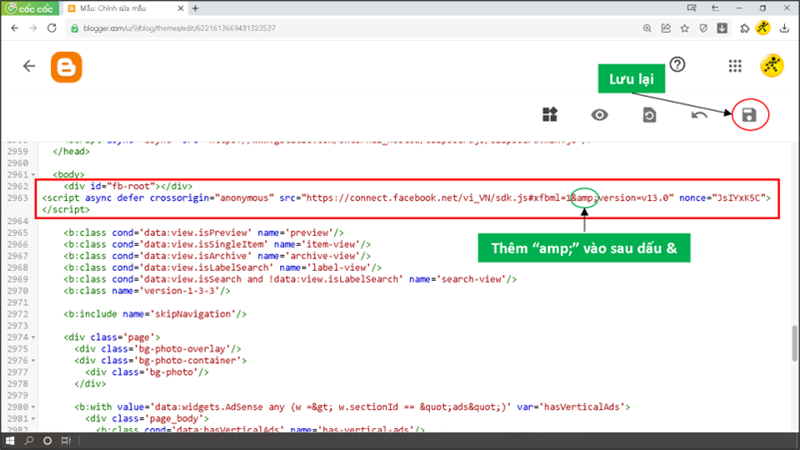Click the b:class line named 'label-view'

coord(222,268)
